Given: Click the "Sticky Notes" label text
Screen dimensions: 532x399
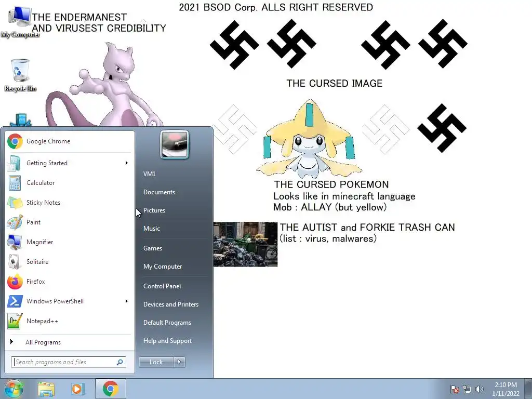Looking at the screenshot, I should [44, 203].
